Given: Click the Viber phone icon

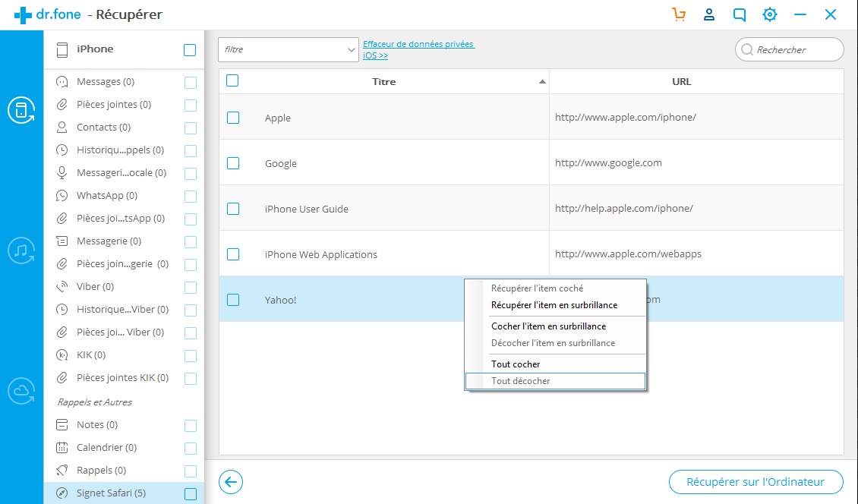Looking at the screenshot, I should (x=62, y=287).
